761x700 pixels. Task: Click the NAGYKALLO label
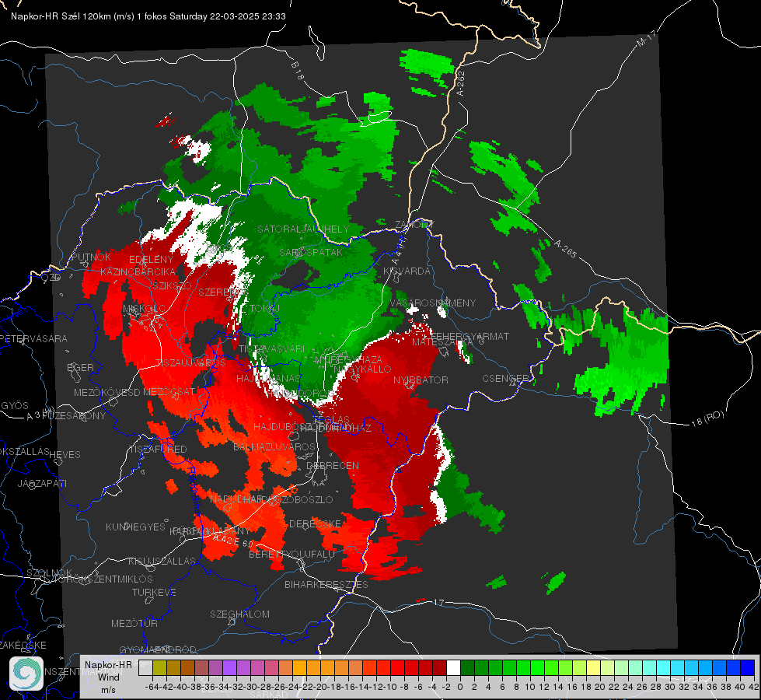pos(362,369)
